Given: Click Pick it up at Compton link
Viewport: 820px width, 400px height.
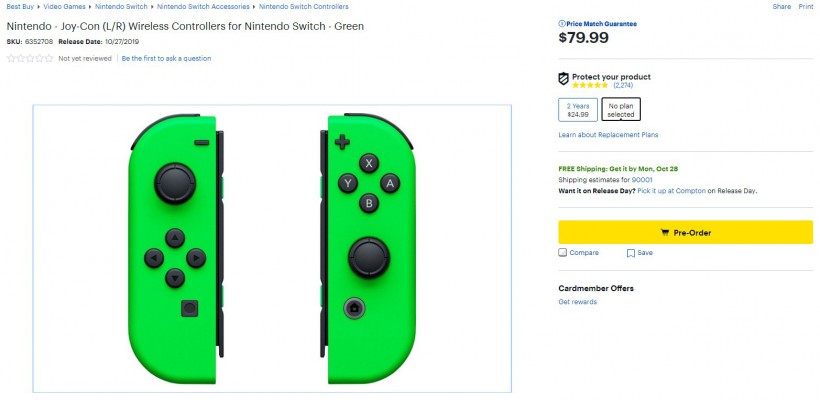Looking at the screenshot, I should pos(671,190).
